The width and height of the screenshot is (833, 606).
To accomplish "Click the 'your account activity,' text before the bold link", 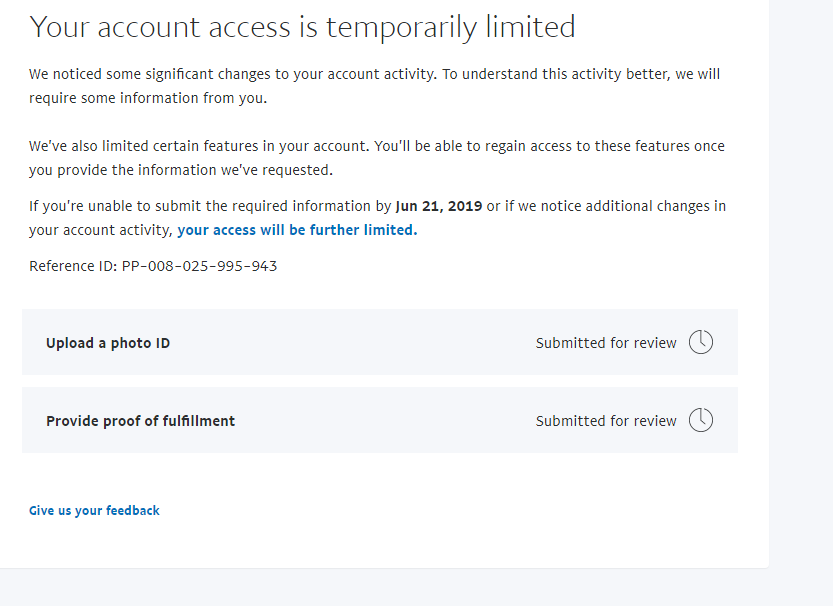I will pos(100,230).
